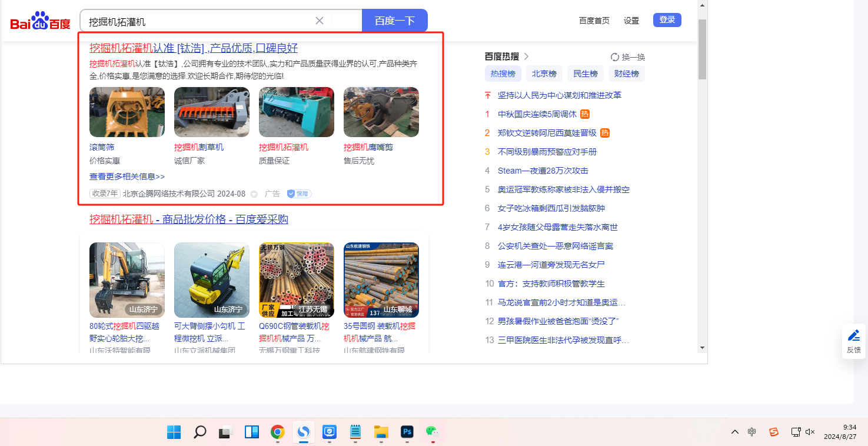Open the 百度首页 link
868x446 pixels.
[594, 21]
